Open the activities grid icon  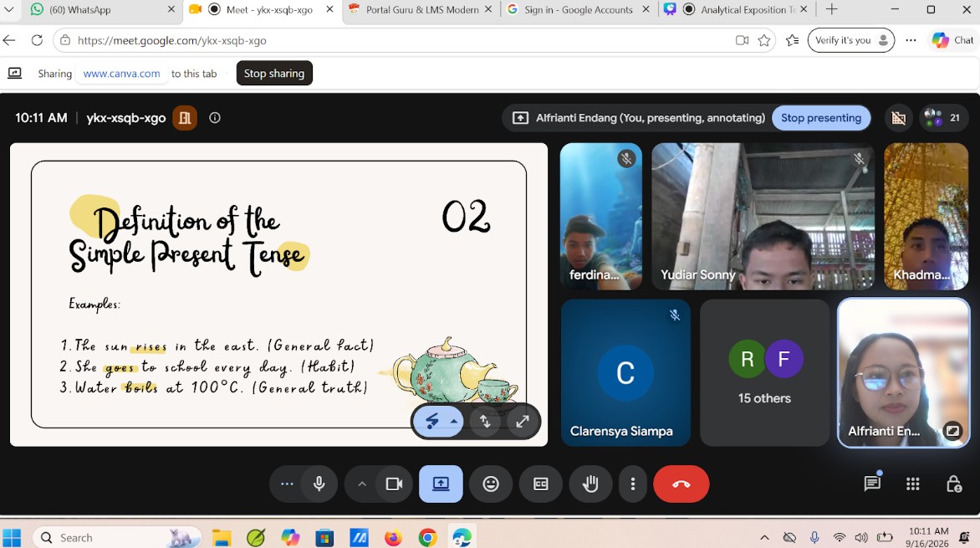pyautogui.click(x=912, y=484)
